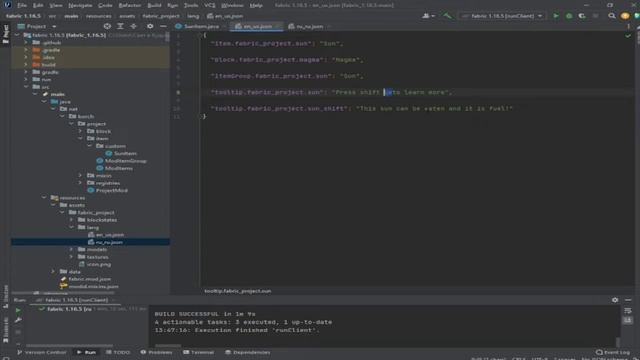Image resolution: width=640 pixels, height=360 pixels.
Task: Expand the run folder
Action: pyautogui.click(x=26, y=80)
